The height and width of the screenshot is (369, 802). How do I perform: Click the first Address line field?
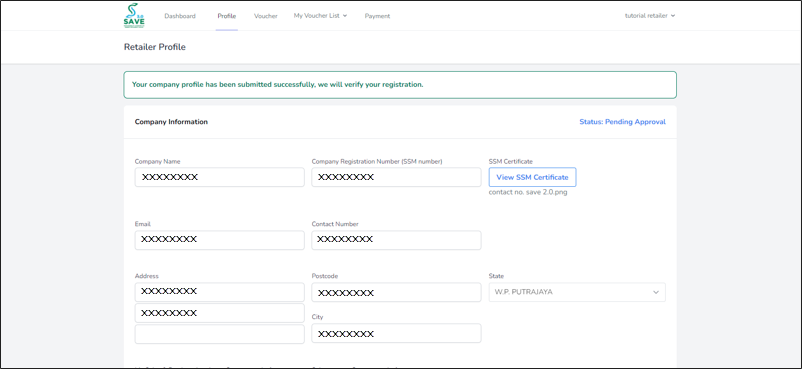tap(219, 292)
